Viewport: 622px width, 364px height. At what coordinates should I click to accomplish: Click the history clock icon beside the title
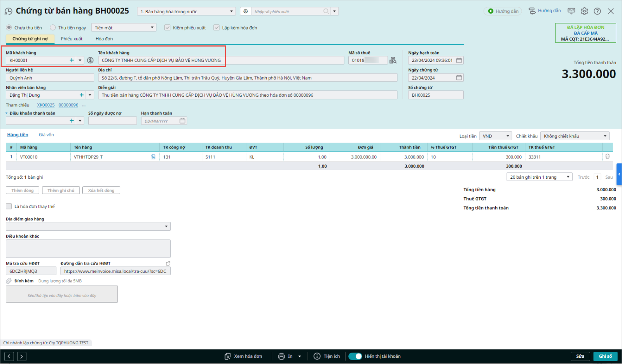[8, 11]
